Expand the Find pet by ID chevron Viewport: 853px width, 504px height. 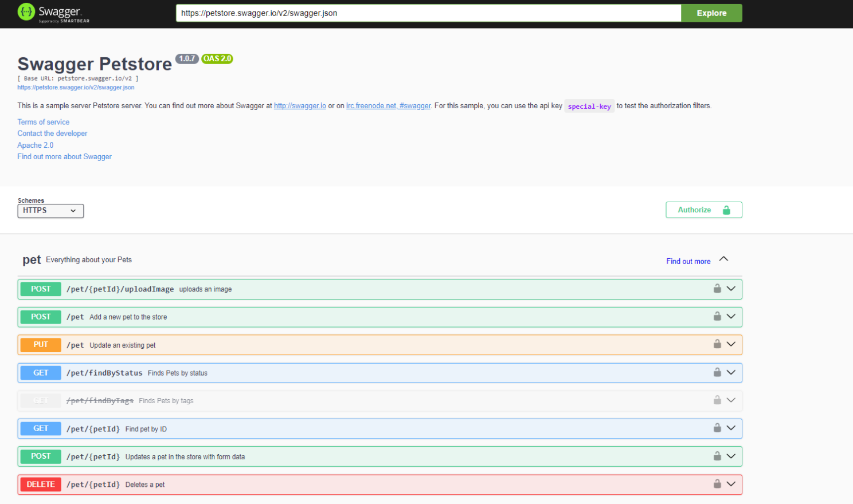pyautogui.click(x=731, y=428)
